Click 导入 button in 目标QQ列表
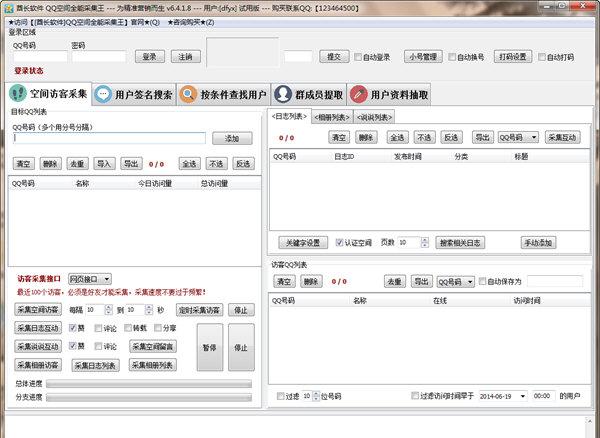The image size is (600, 438). pyautogui.click(x=104, y=164)
